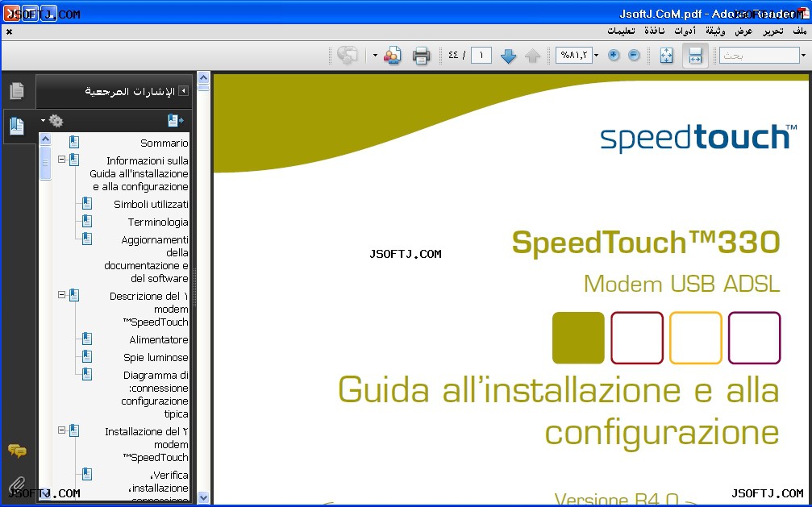This screenshot has width=812, height=507.
Task: Open the bookmarks options gear menu
Action: pos(52,121)
